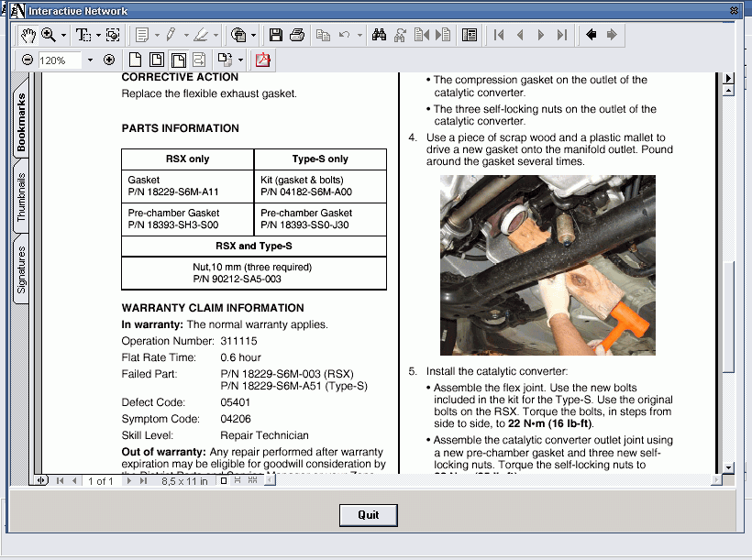Viewport: 752px width, 560px height.
Task: Select the Hand tool
Action: (x=28, y=35)
